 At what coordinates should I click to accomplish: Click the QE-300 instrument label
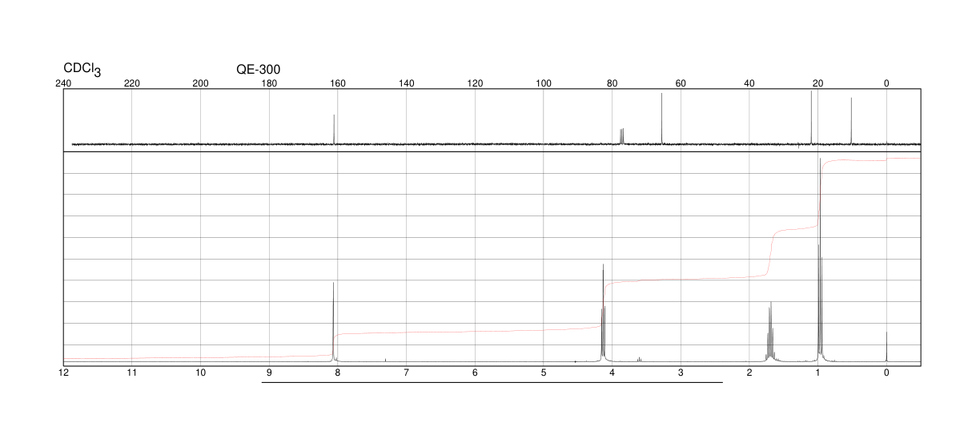click(258, 70)
